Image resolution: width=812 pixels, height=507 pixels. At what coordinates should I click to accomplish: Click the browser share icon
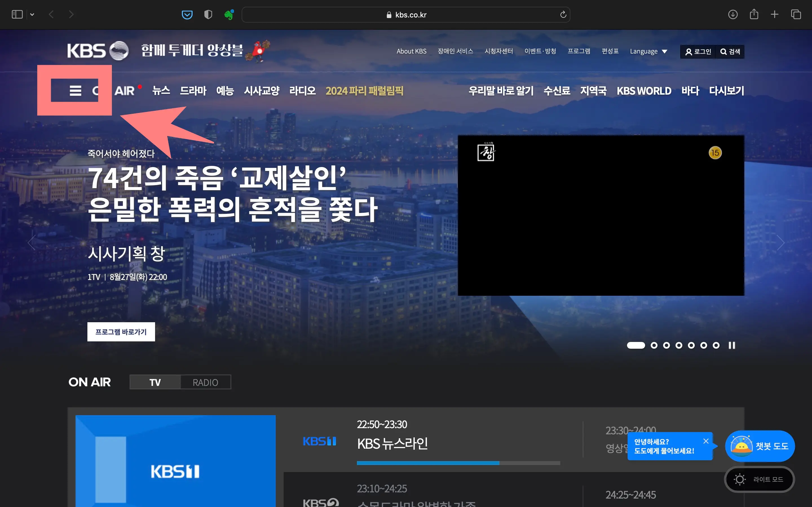pos(754,14)
